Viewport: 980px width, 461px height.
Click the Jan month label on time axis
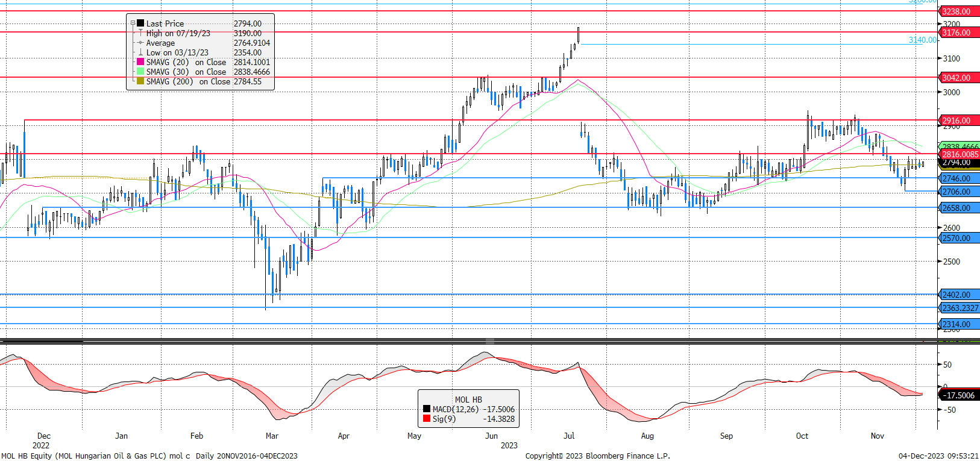tap(121, 436)
